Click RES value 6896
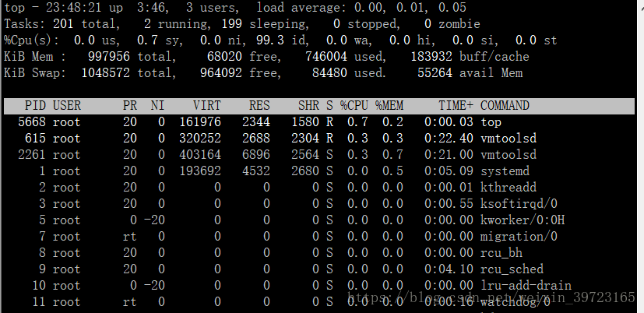The image size is (644, 313). 256,155
